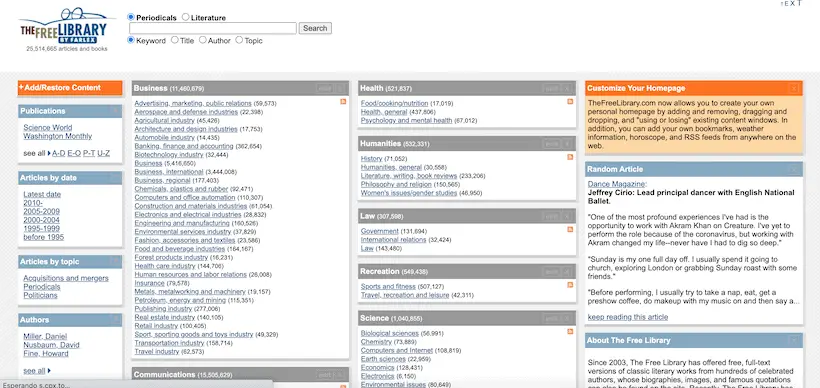Open the Dance Magazine link
820x388 pixels.
(x=616, y=184)
